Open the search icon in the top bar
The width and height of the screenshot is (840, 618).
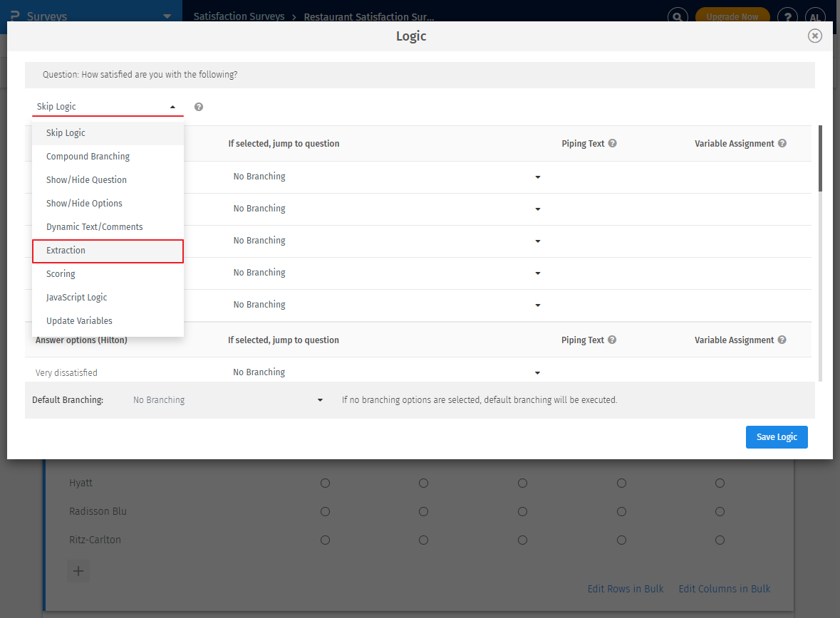click(x=676, y=16)
